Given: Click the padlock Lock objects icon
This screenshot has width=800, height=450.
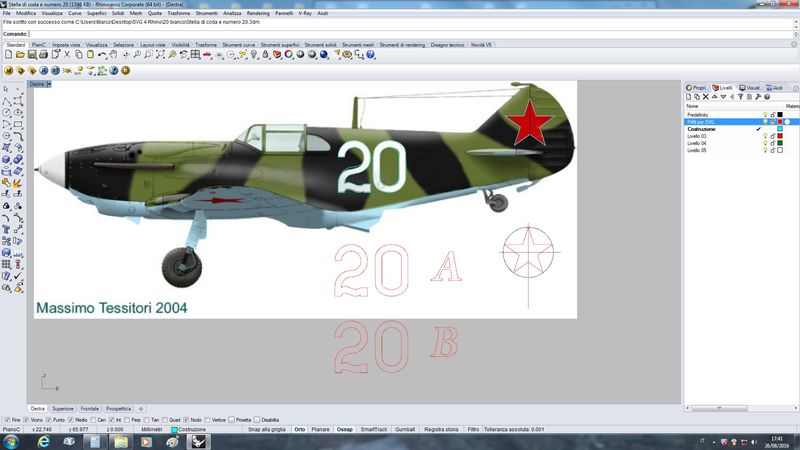Looking at the screenshot, I should tap(265, 55).
